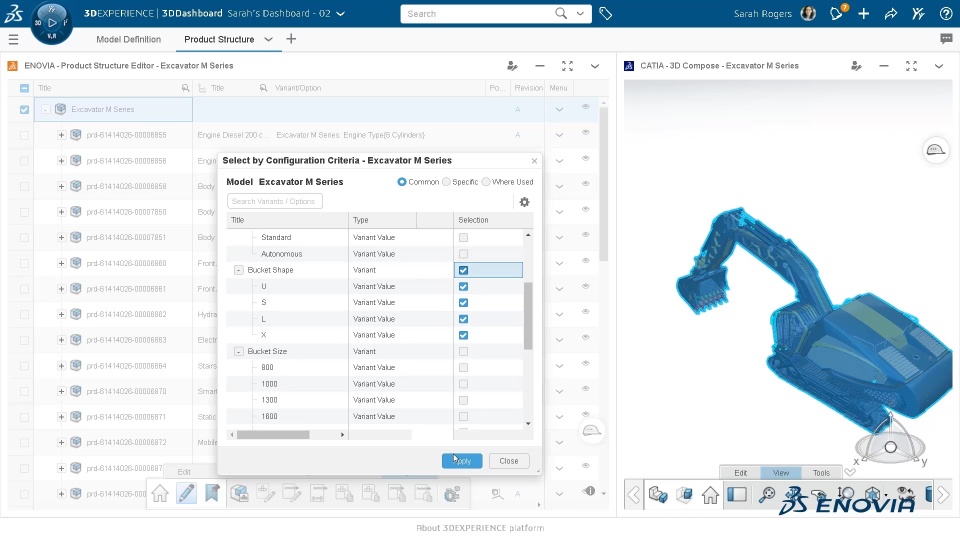Image resolution: width=960 pixels, height=540 pixels.
Task: Uncheck the Excavator M Series row checkbox
Action: 24,110
